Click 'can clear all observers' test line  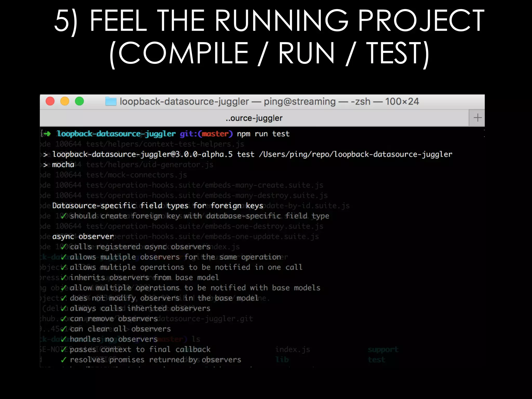click(120, 329)
